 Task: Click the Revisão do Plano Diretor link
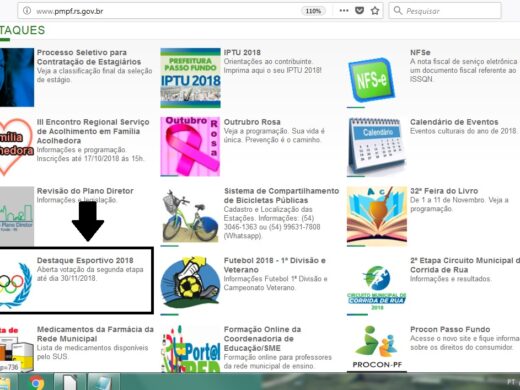(85, 191)
